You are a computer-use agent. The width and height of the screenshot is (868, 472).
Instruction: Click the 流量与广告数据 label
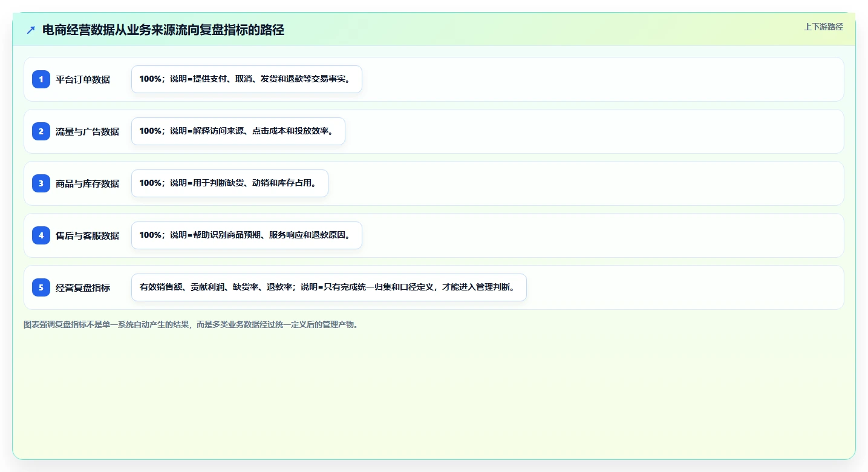coord(87,131)
